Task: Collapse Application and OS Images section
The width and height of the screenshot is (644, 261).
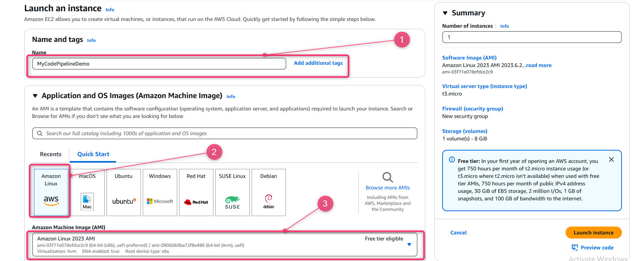Action: click(35, 96)
